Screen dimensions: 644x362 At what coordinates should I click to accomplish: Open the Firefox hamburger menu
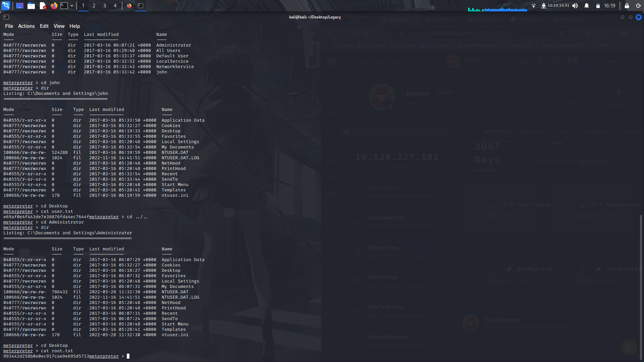coord(636,33)
